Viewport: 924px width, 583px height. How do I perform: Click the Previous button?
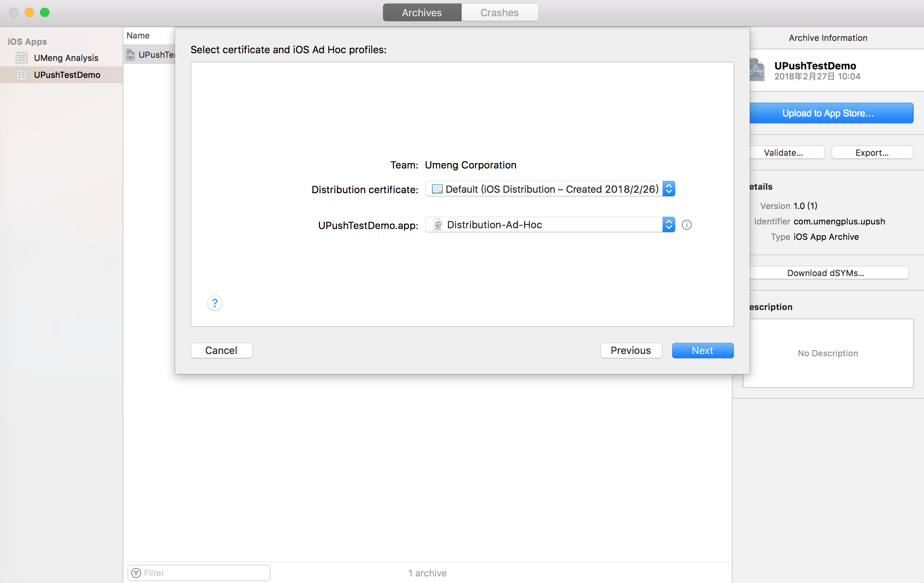point(631,350)
